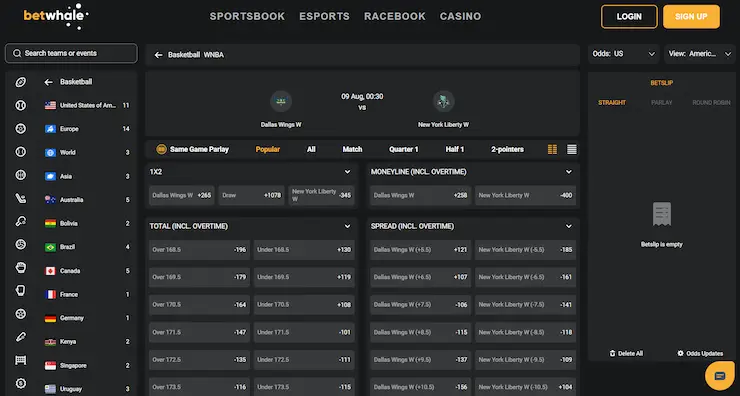This screenshot has width=740, height=396.
Task: Click the Login button
Action: tap(629, 17)
